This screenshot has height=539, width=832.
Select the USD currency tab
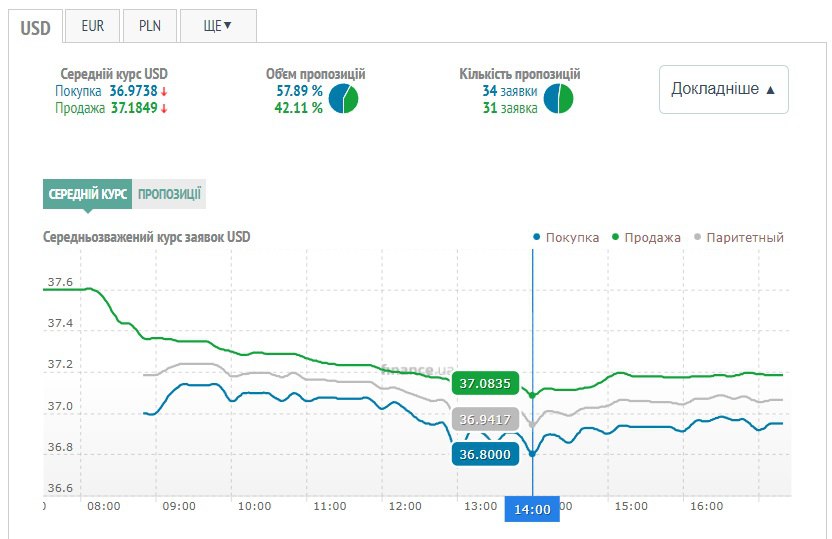(x=36, y=27)
